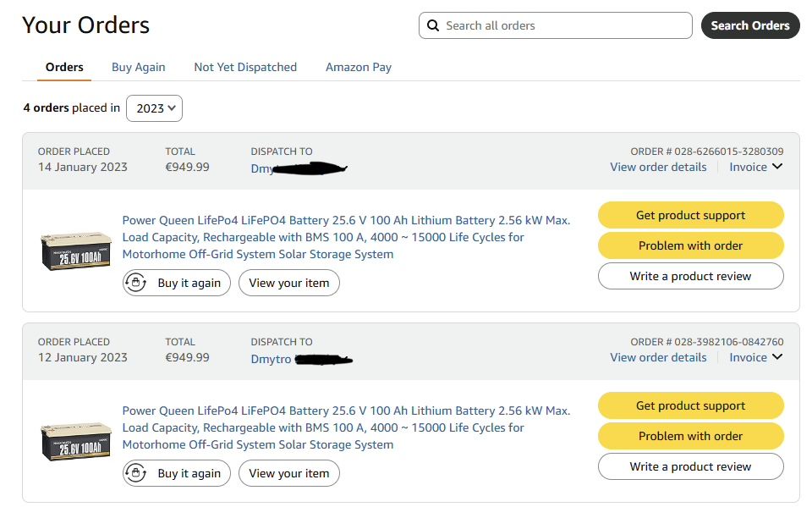Click the magnifier icon in search box

tap(433, 26)
